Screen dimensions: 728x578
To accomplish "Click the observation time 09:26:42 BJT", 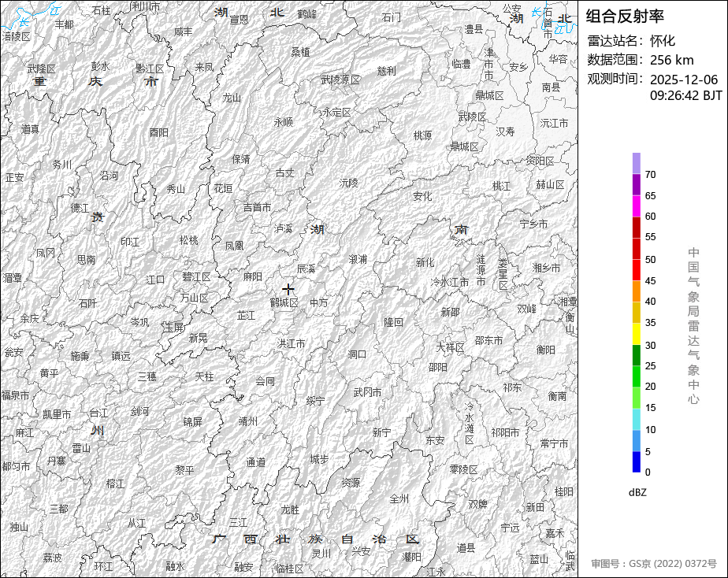I will click(685, 95).
